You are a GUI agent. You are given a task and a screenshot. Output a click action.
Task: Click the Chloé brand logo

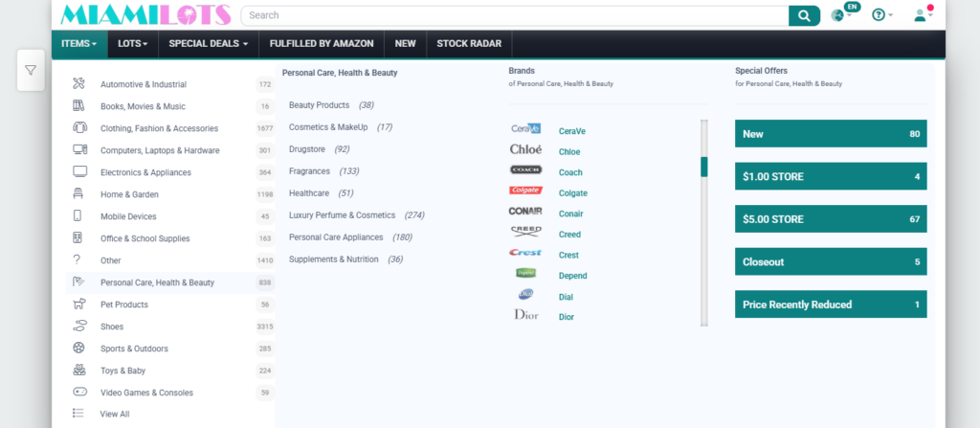click(525, 149)
